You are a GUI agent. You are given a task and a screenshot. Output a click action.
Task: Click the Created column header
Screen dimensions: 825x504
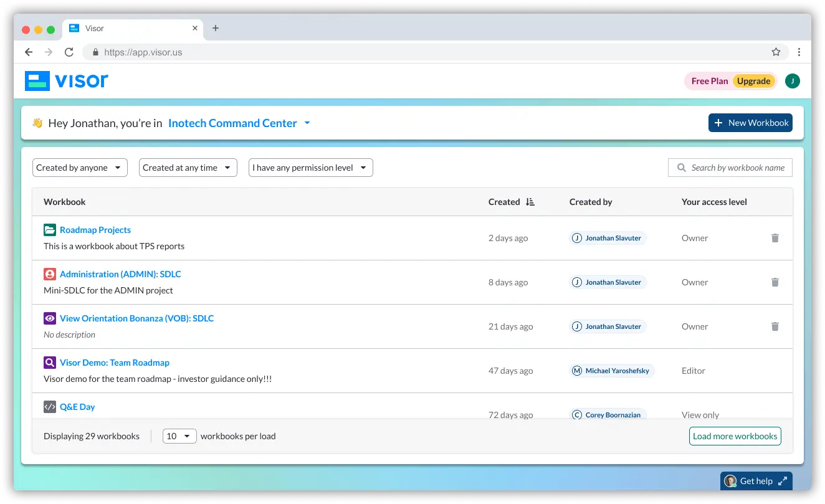(504, 202)
